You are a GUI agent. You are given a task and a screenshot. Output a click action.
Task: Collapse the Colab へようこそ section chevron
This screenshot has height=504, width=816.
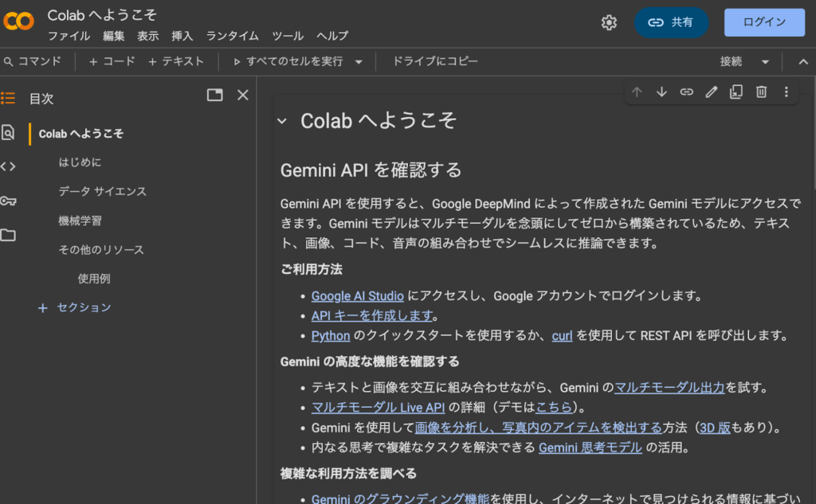coord(282,121)
